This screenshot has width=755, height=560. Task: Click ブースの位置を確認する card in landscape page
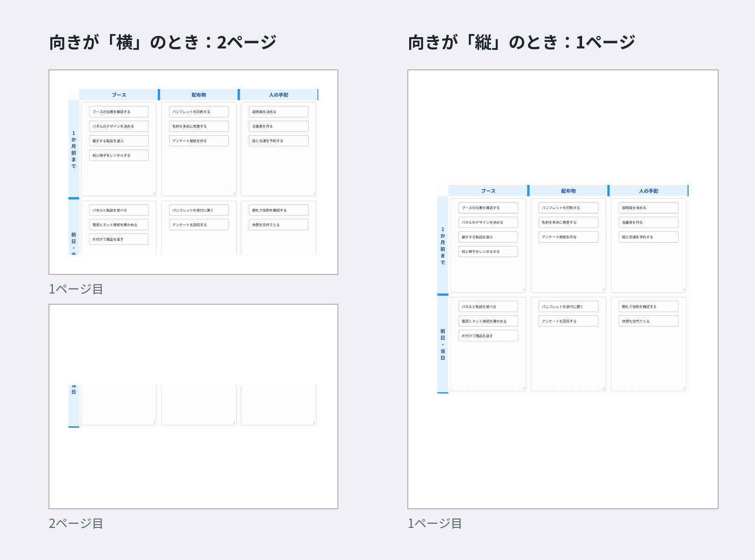point(119,112)
